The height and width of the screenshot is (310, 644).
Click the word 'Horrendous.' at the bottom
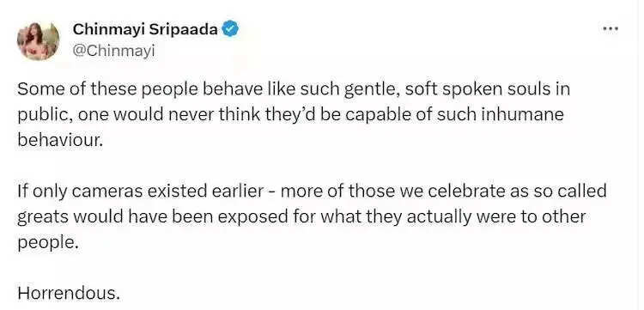tap(69, 293)
